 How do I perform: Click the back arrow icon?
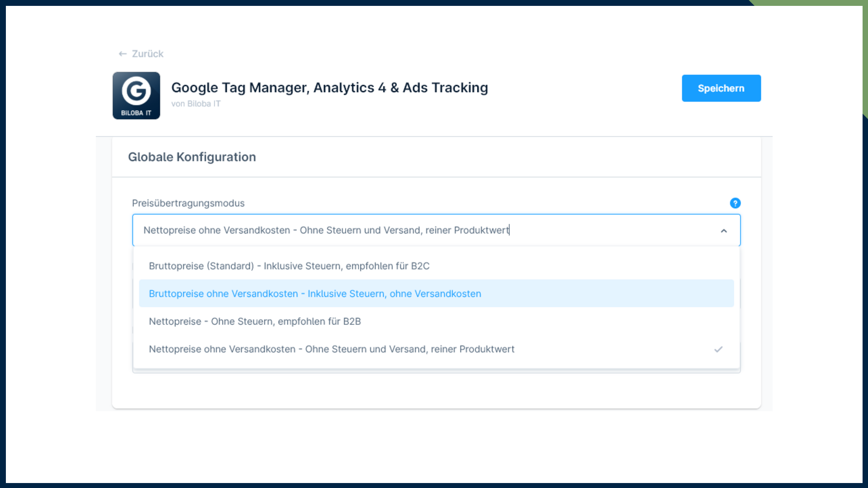[123, 54]
